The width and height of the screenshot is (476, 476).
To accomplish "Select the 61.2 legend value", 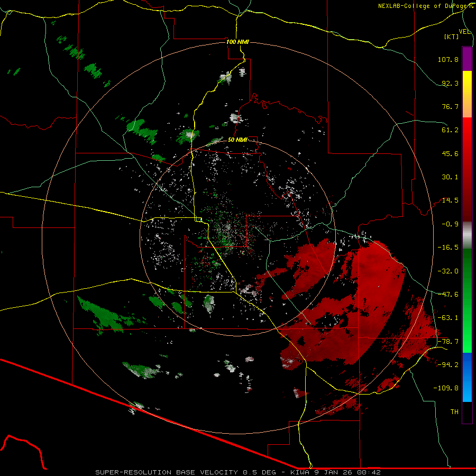I will click(x=450, y=130).
